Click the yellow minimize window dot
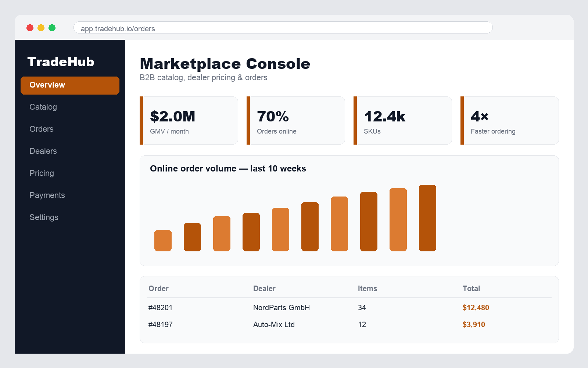 click(x=41, y=28)
